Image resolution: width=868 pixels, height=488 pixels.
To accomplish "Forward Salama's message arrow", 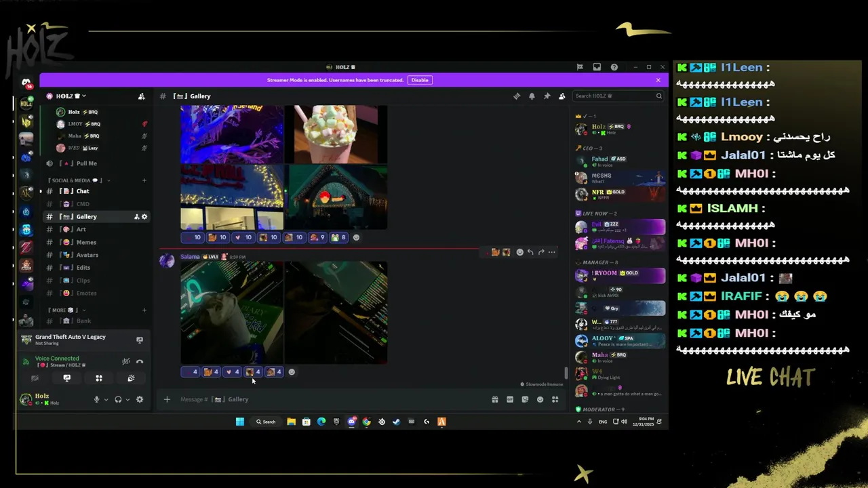I will coord(541,252).
